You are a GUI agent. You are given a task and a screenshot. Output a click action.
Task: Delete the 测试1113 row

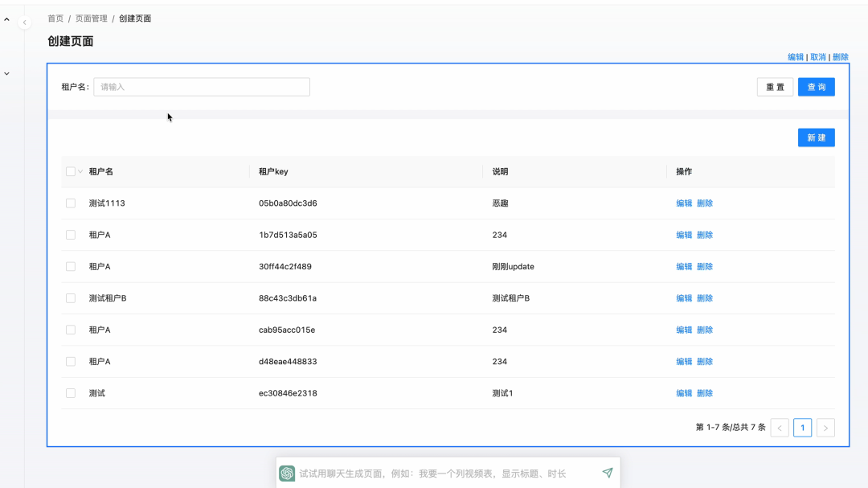[x=705, y=203]
